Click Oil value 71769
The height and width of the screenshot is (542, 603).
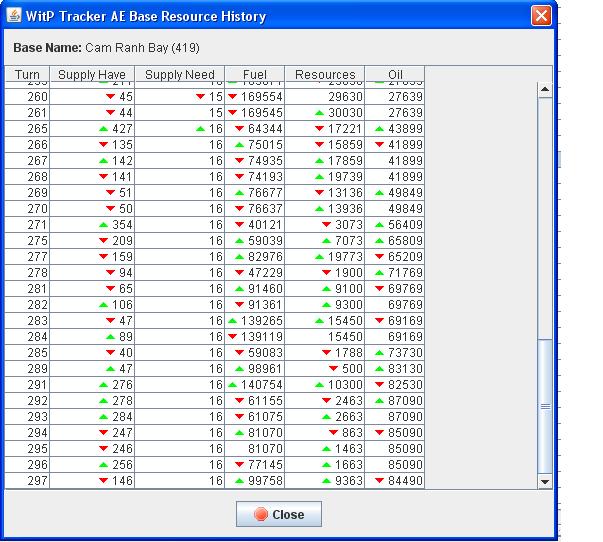click(405, 273)
